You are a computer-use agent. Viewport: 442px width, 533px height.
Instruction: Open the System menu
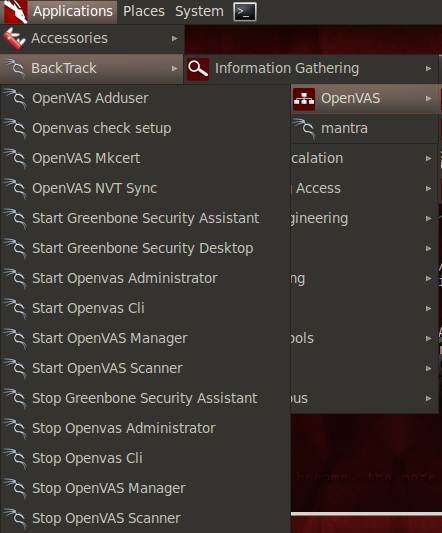[199, 12]
